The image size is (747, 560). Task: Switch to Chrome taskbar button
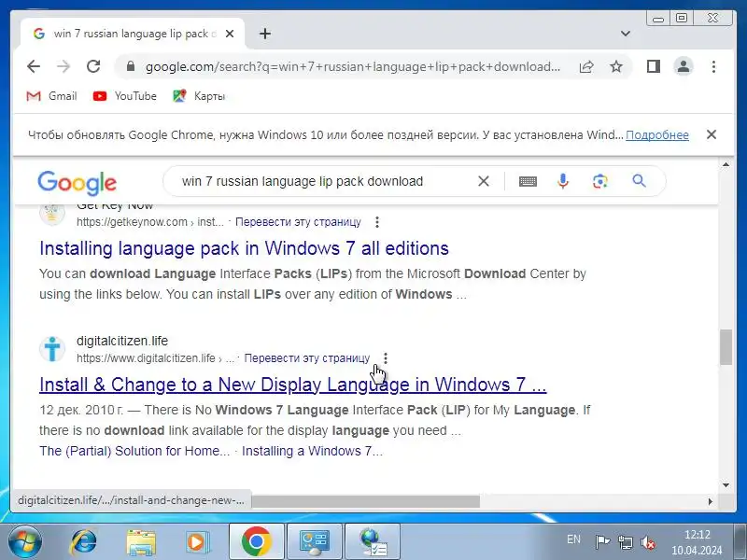click(256, 542)
